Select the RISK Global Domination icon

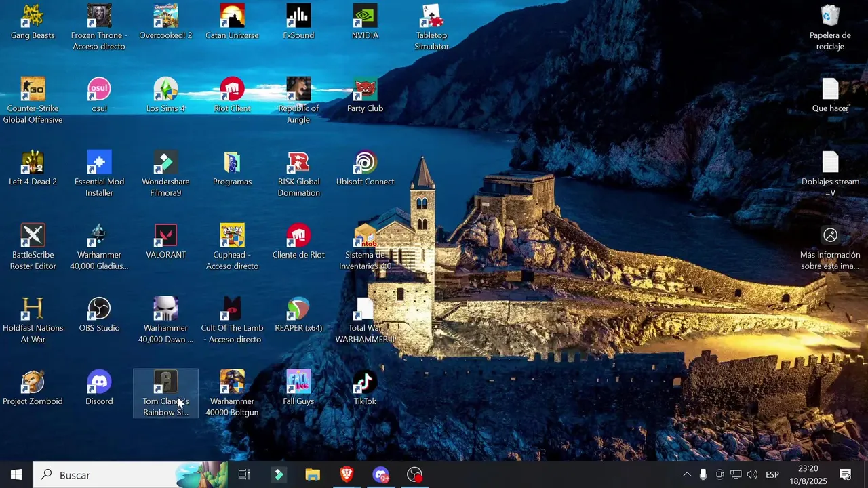tap(298, 174)
